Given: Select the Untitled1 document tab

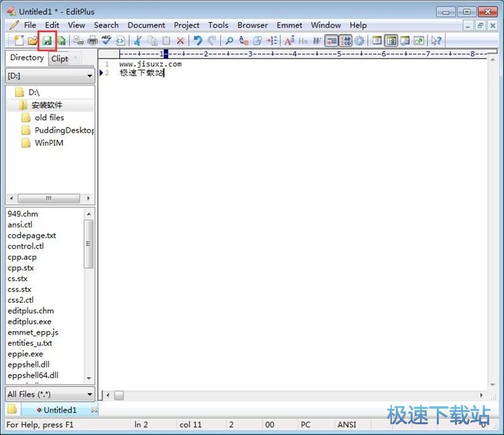Looking at the screenshot, I should coord(60,410).
